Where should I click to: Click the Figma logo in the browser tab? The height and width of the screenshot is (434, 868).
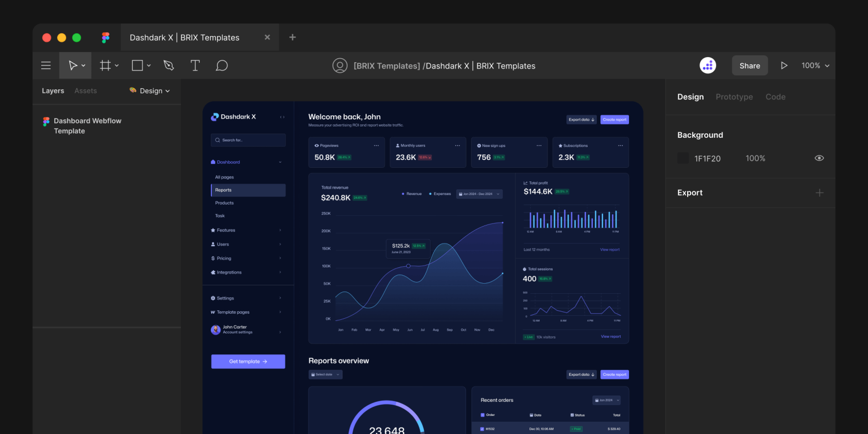tap(105, 37)
